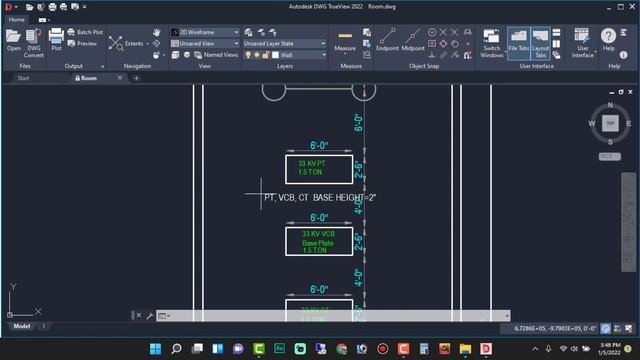The width and height of the screenshot is (640, 360).
Task: Switch to the Model layout tab
Action: coord(22,326)
